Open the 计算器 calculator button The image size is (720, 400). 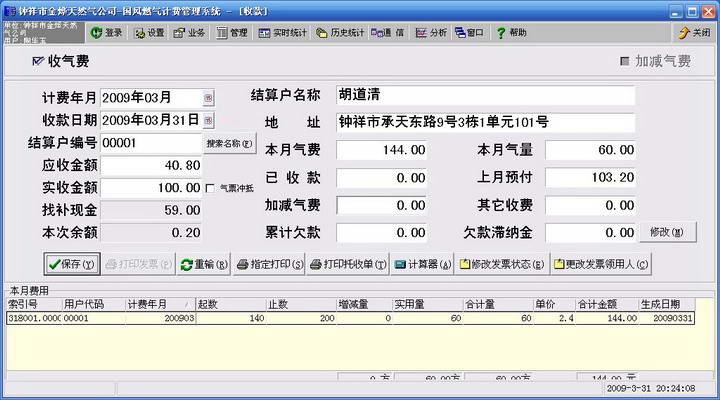422,264
